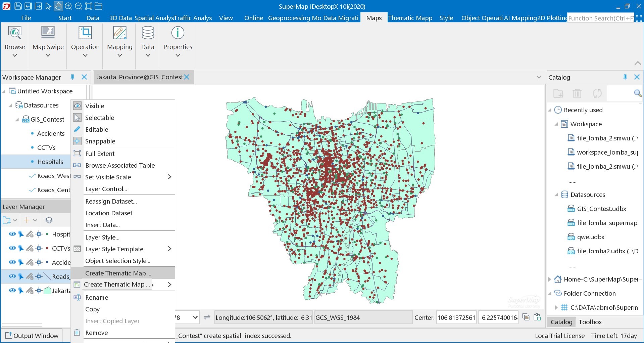
Task: Click the Operation ribbon icon
Action: point(85,33)
